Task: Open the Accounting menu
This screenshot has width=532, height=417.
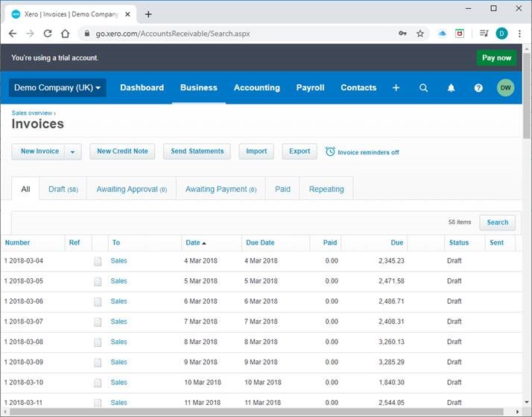Action: pyautogui.click(x=257, y=87)
